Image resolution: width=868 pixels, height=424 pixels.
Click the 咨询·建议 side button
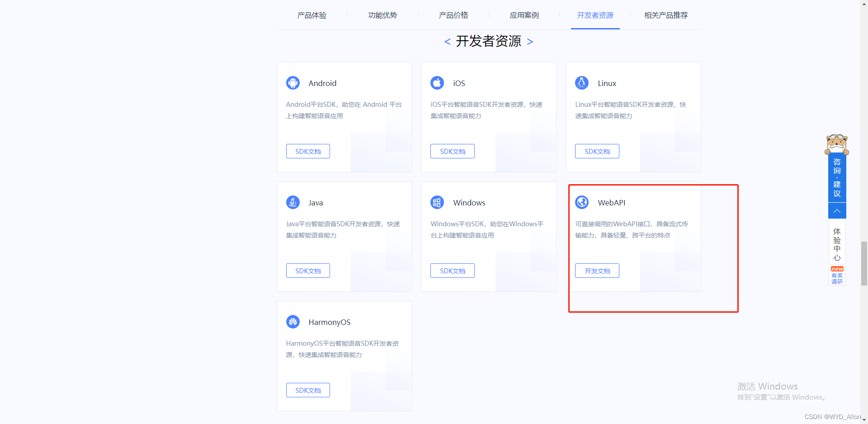point(837,178)
